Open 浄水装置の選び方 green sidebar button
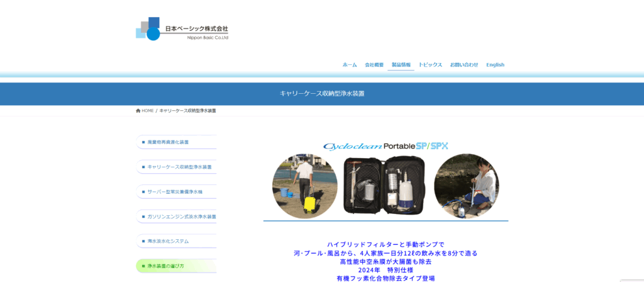The width and height of the screenshot is (644, 282). pos(176,266)
